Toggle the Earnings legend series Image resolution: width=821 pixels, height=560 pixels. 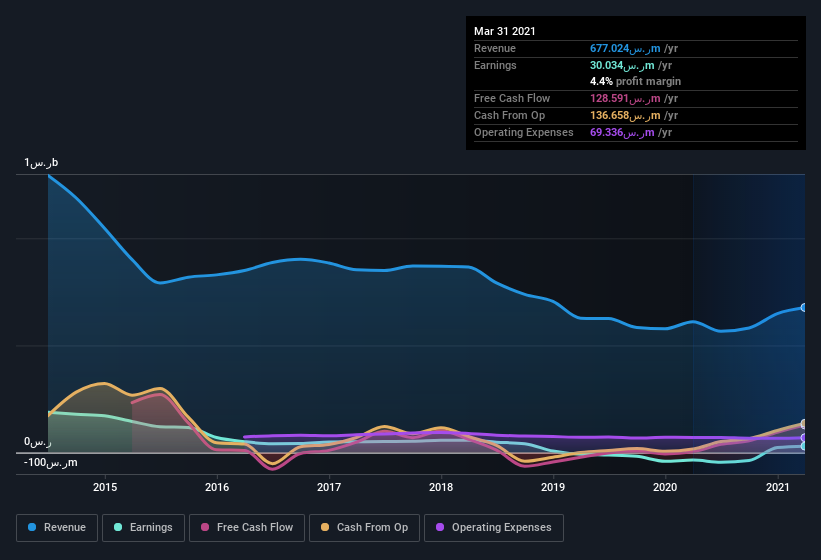pyautogui.click(x=143, y=528)
